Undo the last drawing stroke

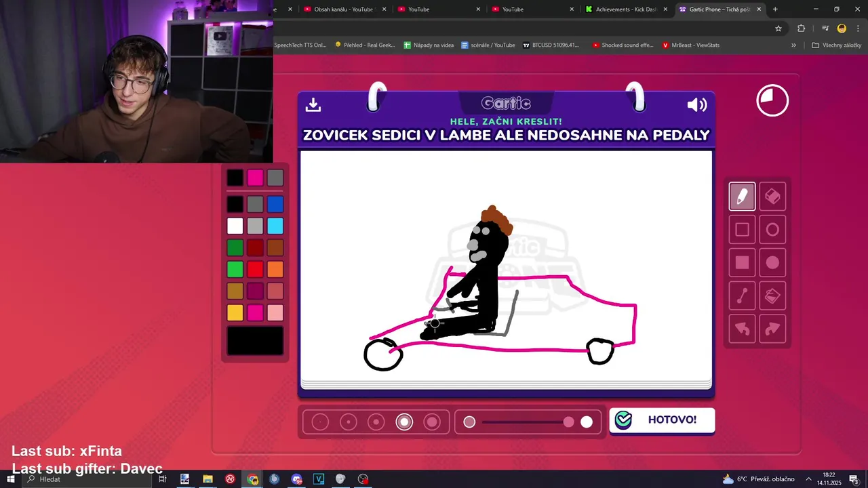(742, 329)
